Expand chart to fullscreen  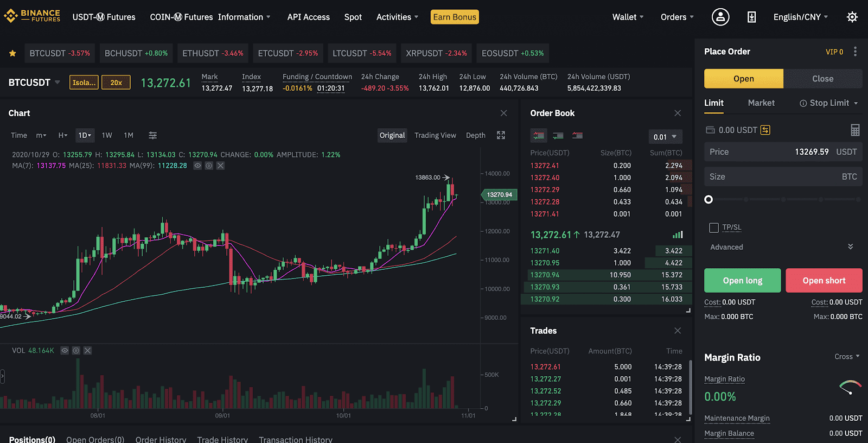pyautogui.click(x=501, y=135)
